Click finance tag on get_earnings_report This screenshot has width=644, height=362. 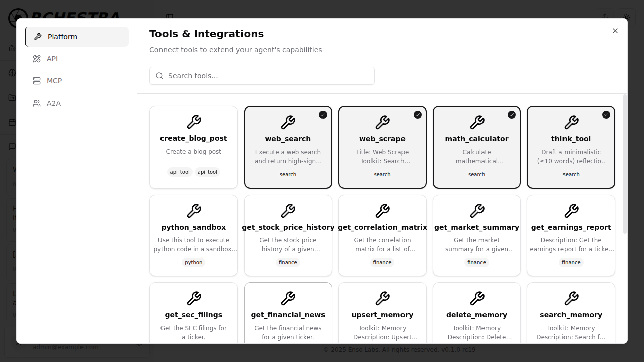click(x=571, y=262)
